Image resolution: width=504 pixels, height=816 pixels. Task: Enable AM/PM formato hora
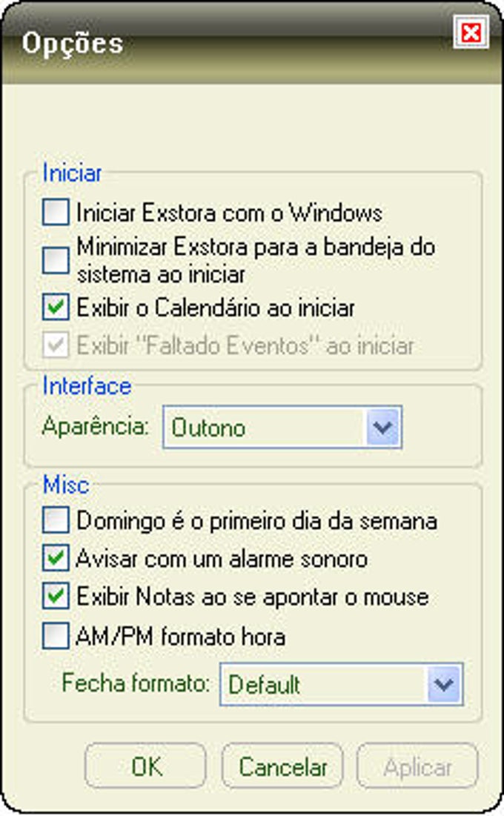coord(56,636)
